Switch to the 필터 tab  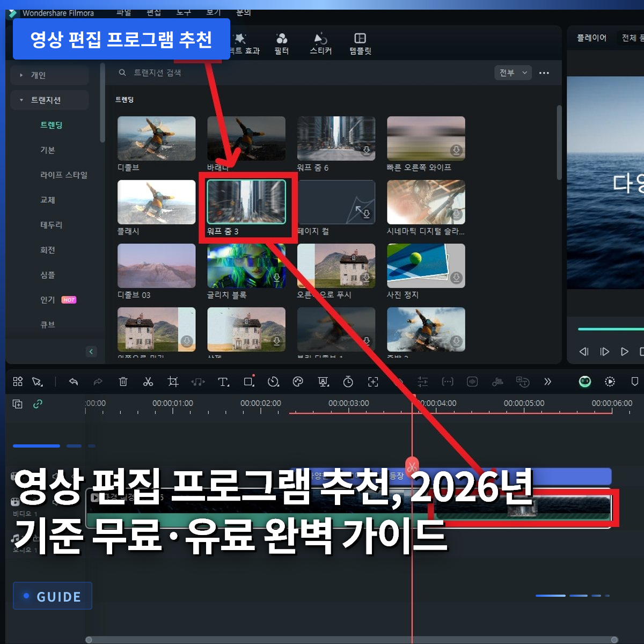(x=282, y=43)
